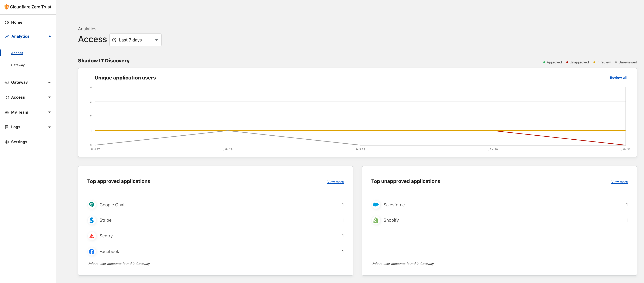Image resolution: width=644 pixels, height=283 pixels.
Task: Open My Team in the sidebar
Action: pos(20,112)
